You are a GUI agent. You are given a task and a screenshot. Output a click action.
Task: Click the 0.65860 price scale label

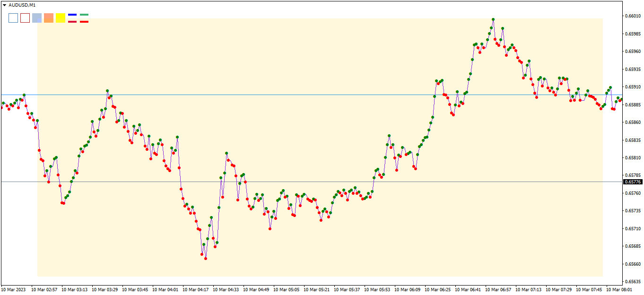[633, 122]
